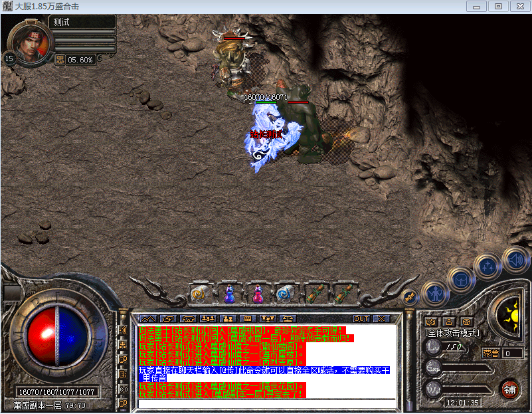The width and height of the screenshot is (532, 414).
Task: Click the second chat toolbar icon with arrow
Action: [x=168, y=319]
